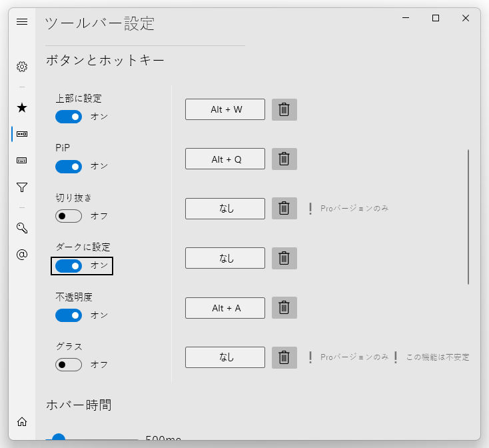This screenshot has width=489, height=448.
Task: Open the keyboard hotkeys sidebar page
Action: tap(22, 161)
